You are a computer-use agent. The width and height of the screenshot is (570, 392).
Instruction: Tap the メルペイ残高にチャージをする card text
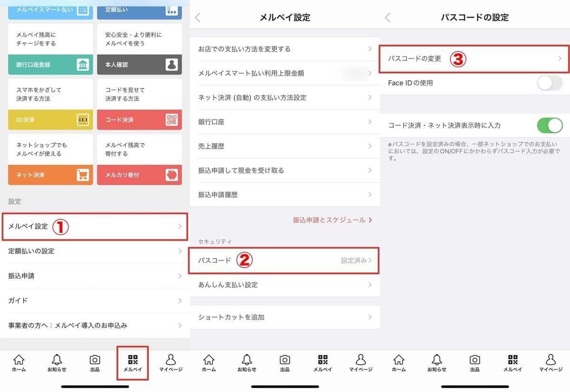coord(36,39)
